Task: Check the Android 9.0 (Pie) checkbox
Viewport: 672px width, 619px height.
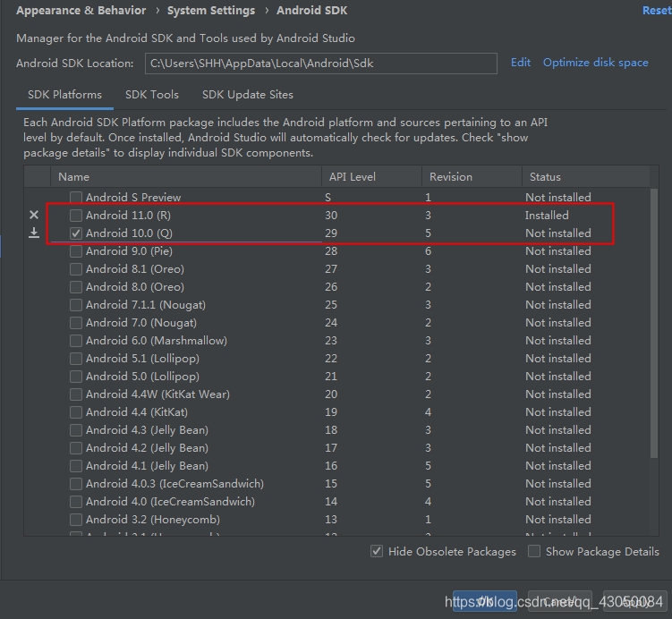Action: (76, 251)
